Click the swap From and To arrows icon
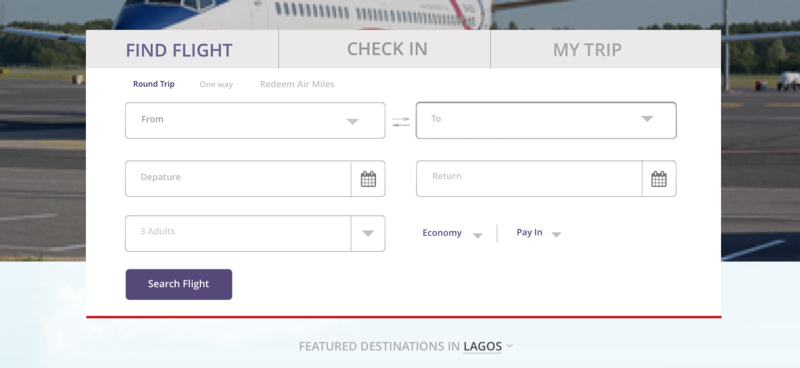The image size is (800, 368). click(401, 122)
